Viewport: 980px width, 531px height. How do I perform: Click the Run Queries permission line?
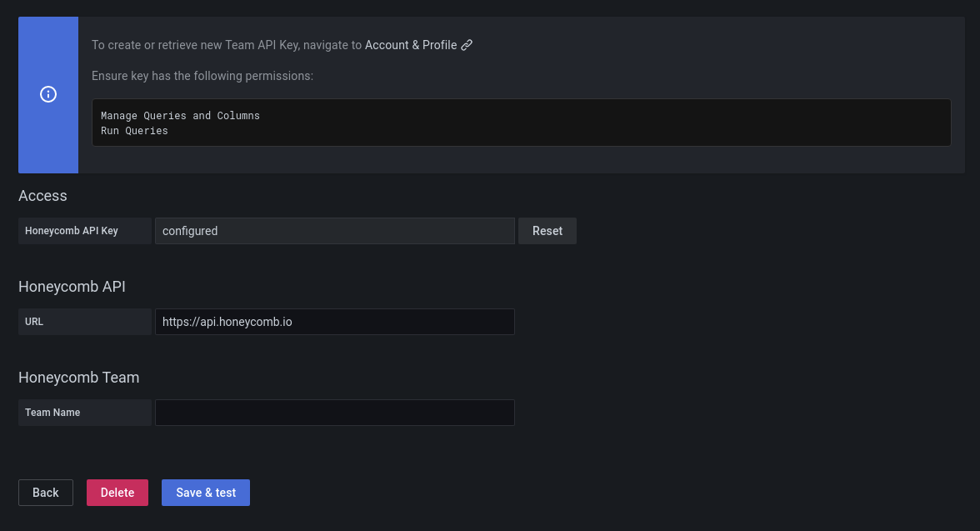(134, 131)
